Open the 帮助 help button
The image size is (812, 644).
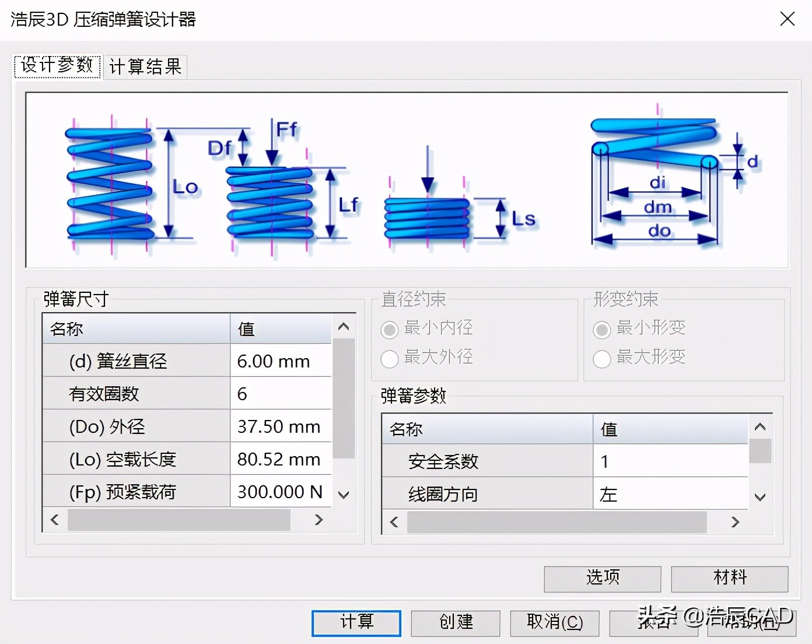752,622
